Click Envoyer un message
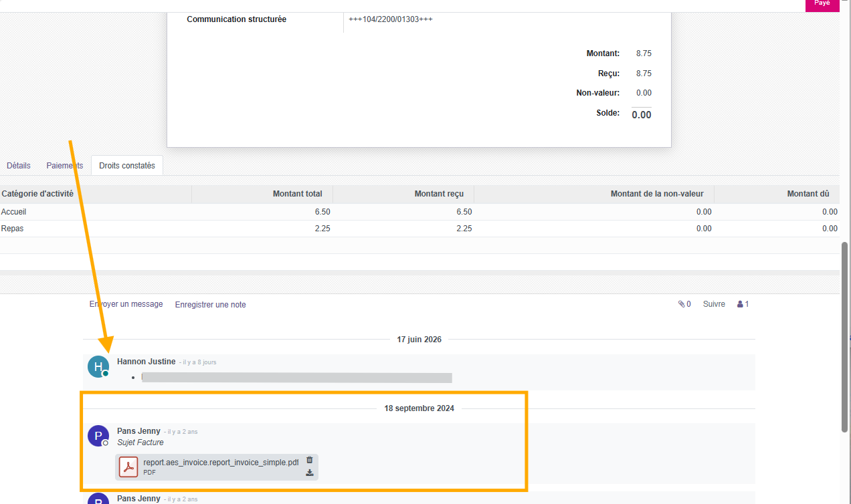Screen dimensions: 851x504 click(x=126, y=304)
